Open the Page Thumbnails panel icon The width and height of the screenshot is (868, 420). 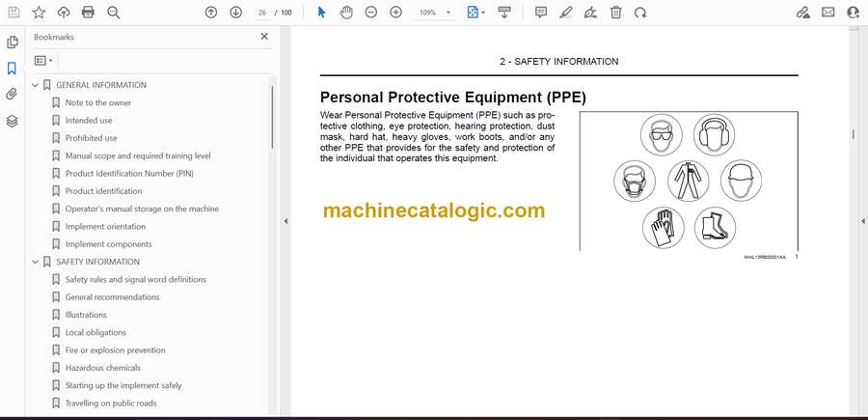pyautogui.click(x=13, y=42)
